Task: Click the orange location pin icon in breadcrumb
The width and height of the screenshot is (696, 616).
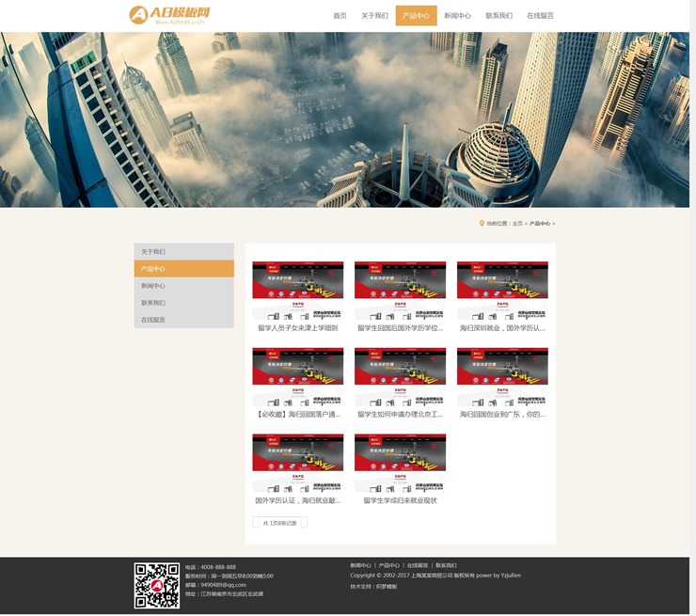Action: (x=482, y=224)
